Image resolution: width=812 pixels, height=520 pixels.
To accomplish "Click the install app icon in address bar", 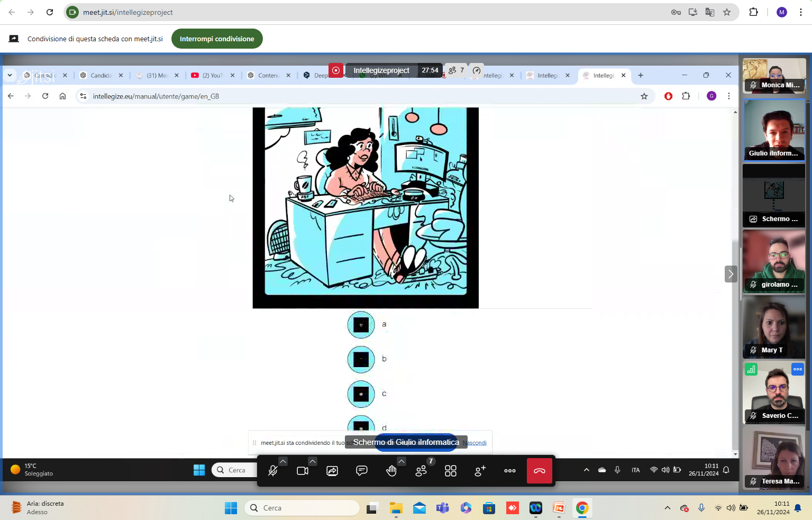I will 693,12.
